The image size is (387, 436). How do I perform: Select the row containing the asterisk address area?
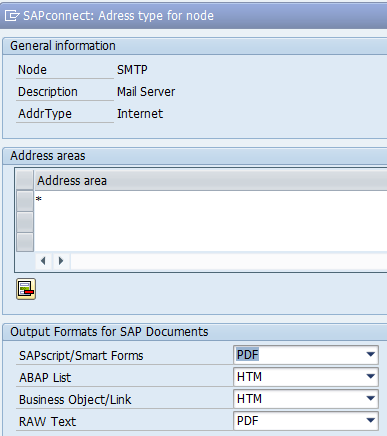tap(25, 201)
